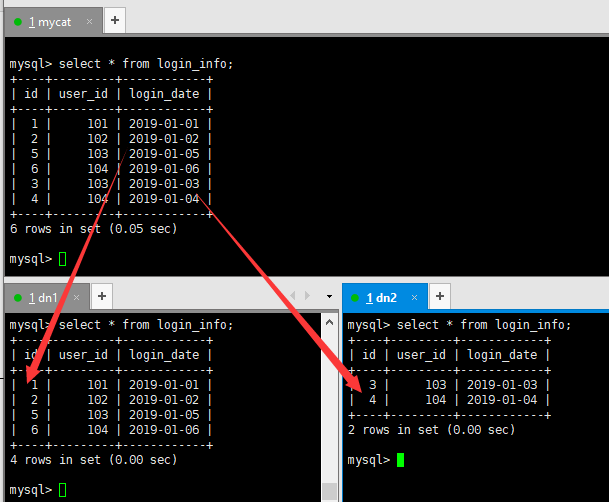Click green status dot on dn2 tab
Screen dimensions: 609x502
click(355, 298)
